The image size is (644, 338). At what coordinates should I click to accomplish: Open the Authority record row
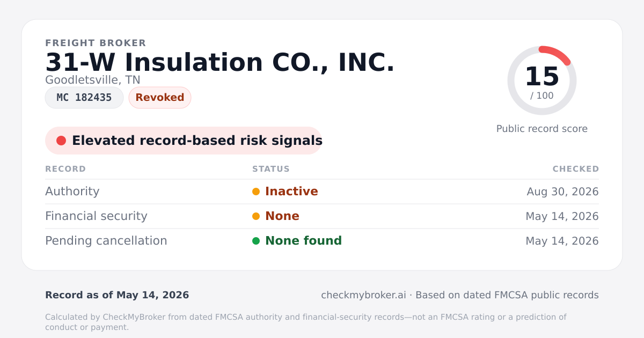click(322, 192)
